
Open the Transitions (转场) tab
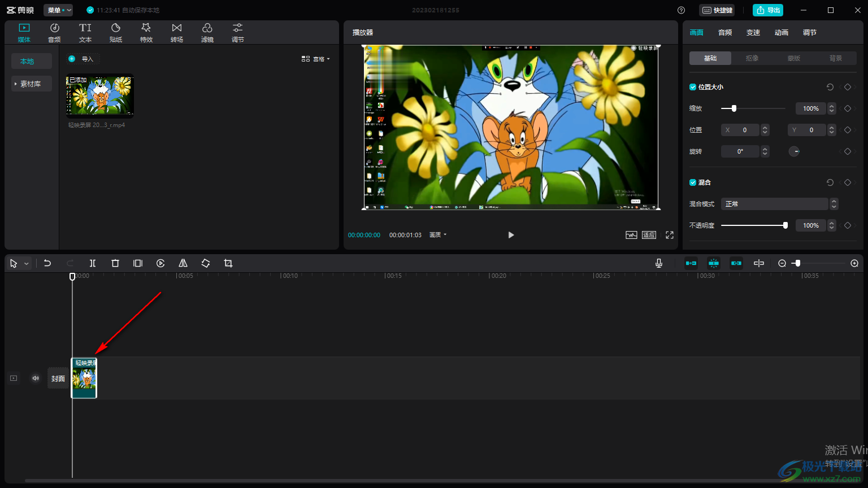click(177, 33)
